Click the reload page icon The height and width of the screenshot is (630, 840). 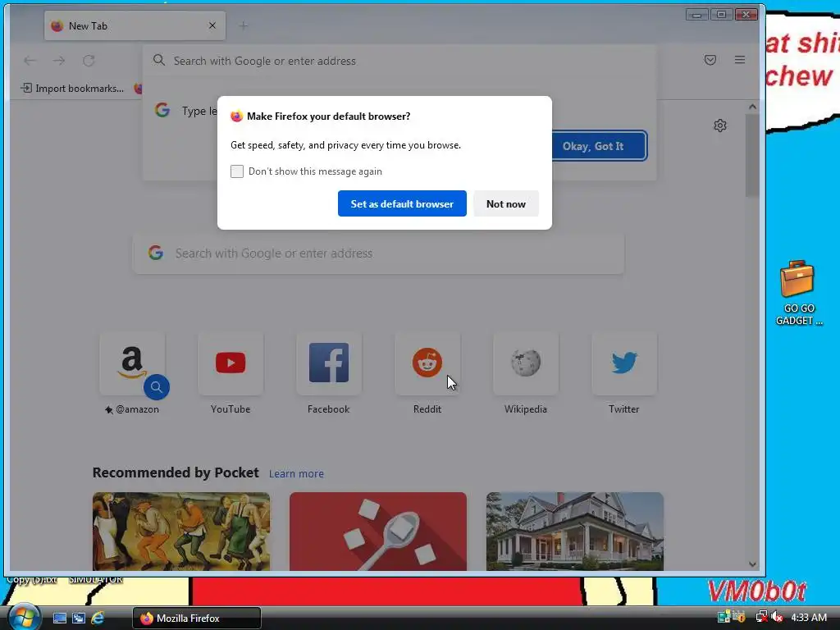tap(89, 61)
